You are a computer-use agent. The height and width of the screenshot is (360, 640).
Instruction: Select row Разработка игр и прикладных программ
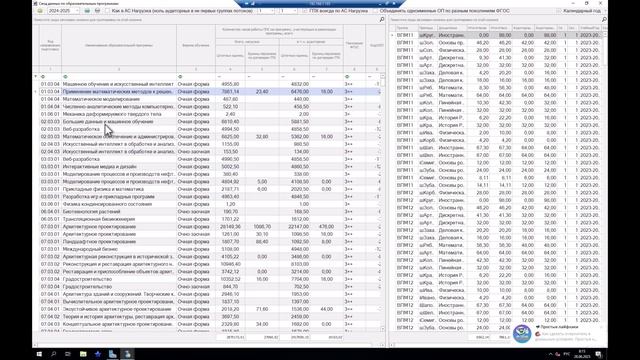click(210, 197)
